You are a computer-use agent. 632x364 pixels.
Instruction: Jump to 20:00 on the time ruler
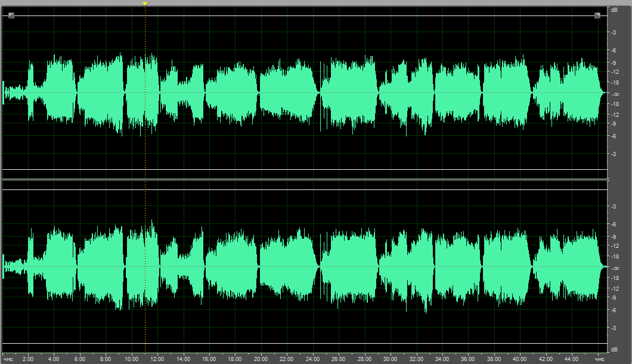pyautogui.click(x=261, y=359)
